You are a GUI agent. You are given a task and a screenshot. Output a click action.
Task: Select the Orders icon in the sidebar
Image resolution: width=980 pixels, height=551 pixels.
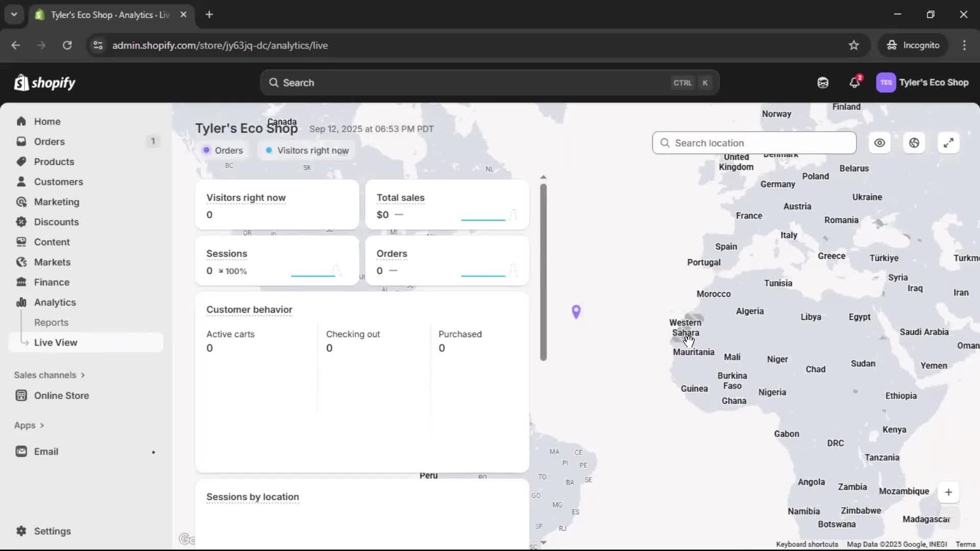[x=21, y=141]
